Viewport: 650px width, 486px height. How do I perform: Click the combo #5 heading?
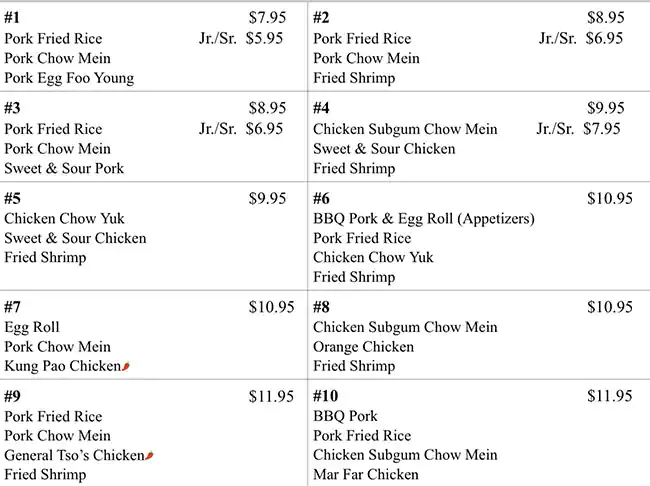point(14,199)
